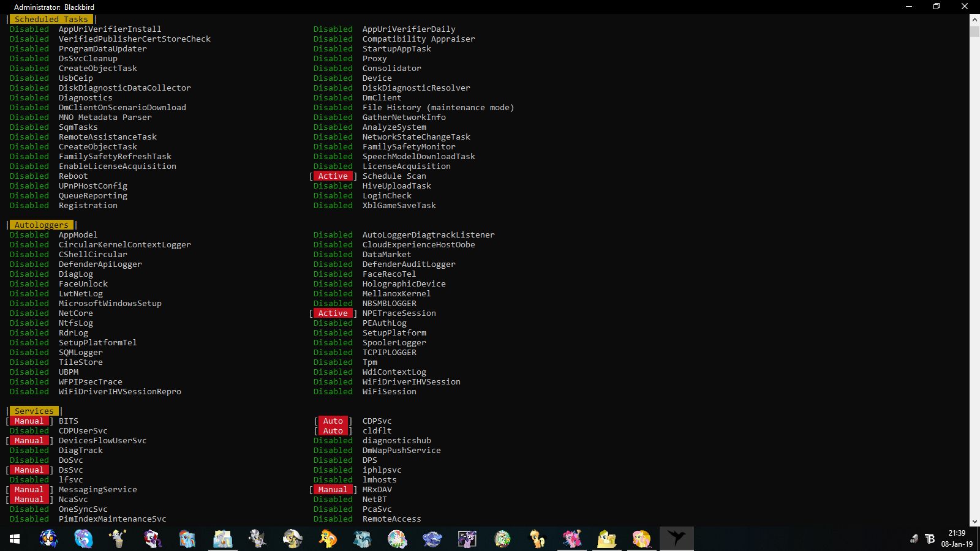980x551 pixels.
Task: Click the Manual status beside DevicesFlowUserSvc
Action: tap(29, 440)
